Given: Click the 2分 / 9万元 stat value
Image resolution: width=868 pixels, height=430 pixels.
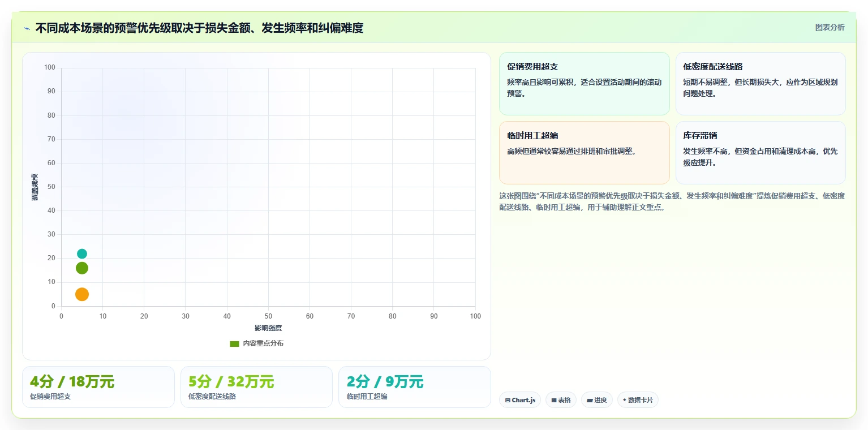Looking at the screenshot, I should point(385,382).
